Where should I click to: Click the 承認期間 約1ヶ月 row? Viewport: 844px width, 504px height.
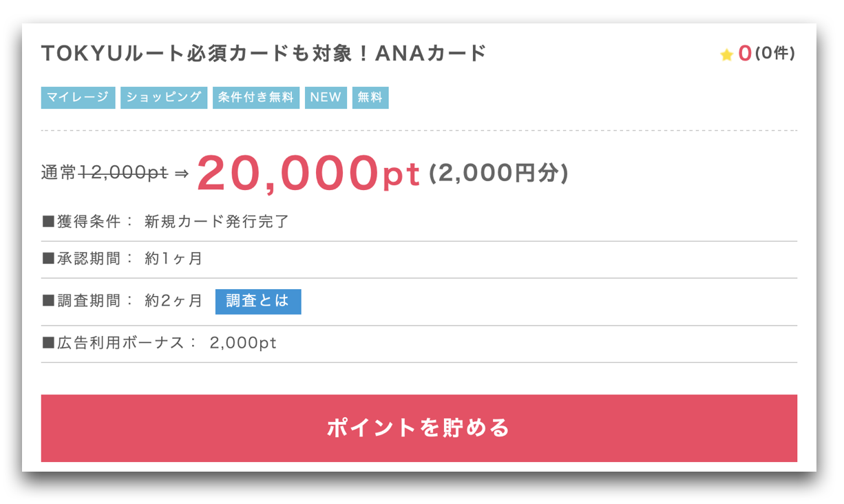pyautogui.click(x=419, y=259)
